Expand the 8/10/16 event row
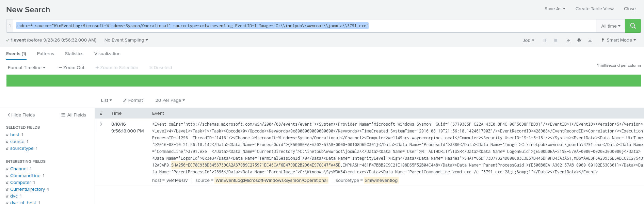 click(101, 124)
